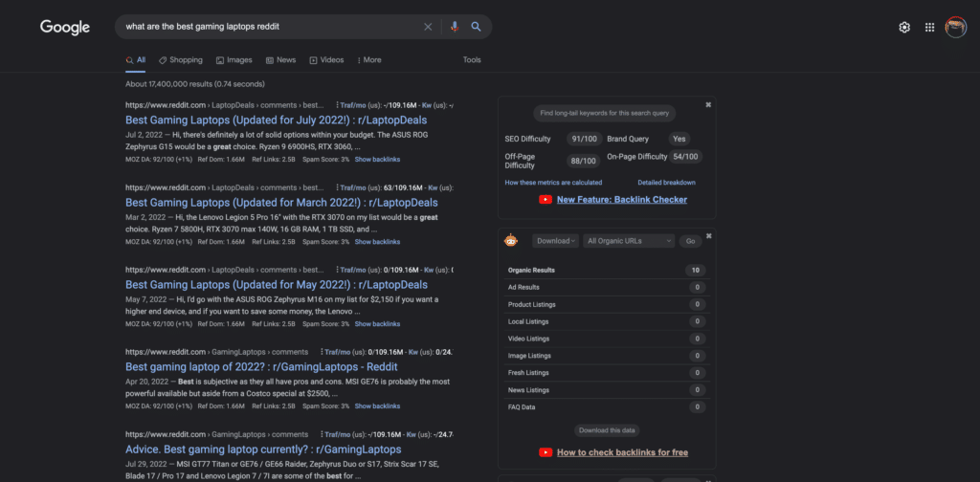
Task: Open Google settings gear icon
Action: point(904,28)
